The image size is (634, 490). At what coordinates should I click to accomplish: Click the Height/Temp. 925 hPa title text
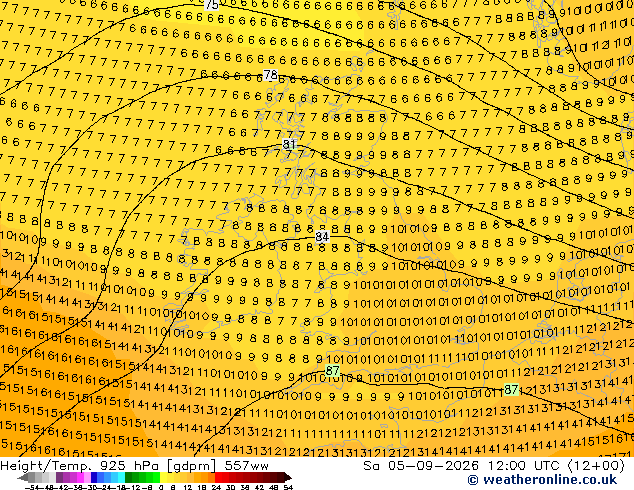(82, 466)
